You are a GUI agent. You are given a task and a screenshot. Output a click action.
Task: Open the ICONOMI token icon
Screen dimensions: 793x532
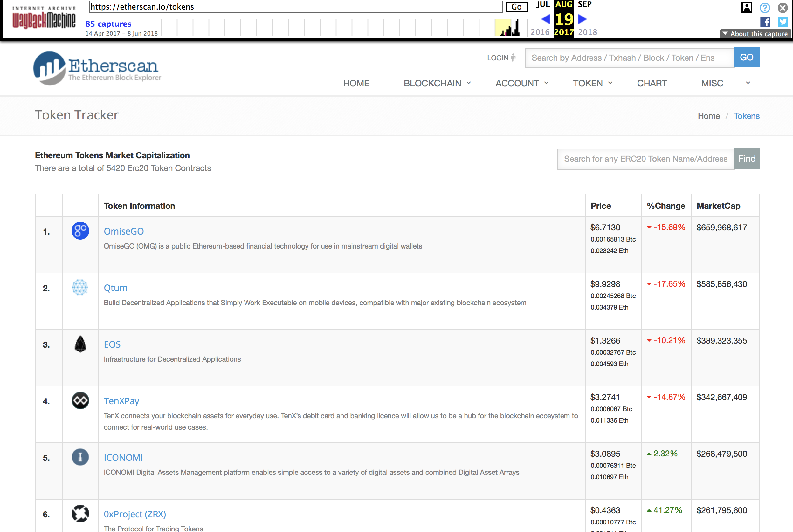pyautogui.click(x=80, y=457)
